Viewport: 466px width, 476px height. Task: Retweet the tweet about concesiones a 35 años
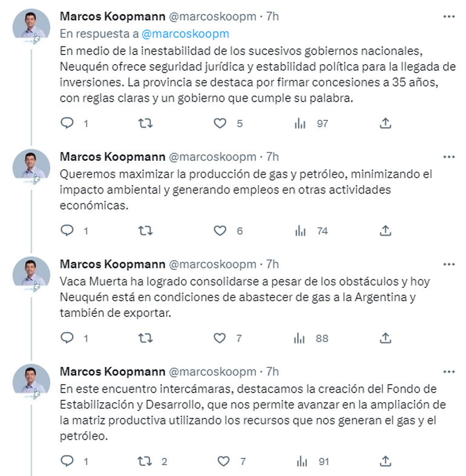145,123
